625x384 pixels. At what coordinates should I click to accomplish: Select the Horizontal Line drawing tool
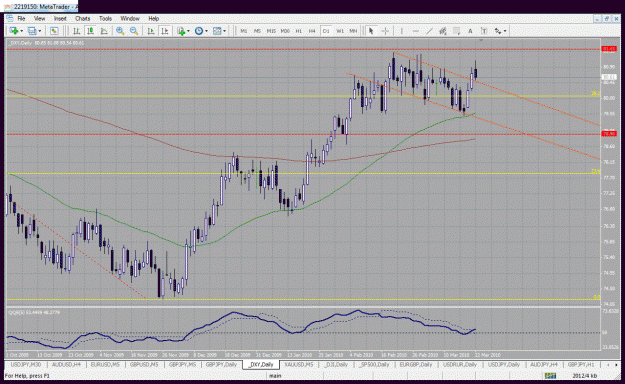[x=415, y=31]
